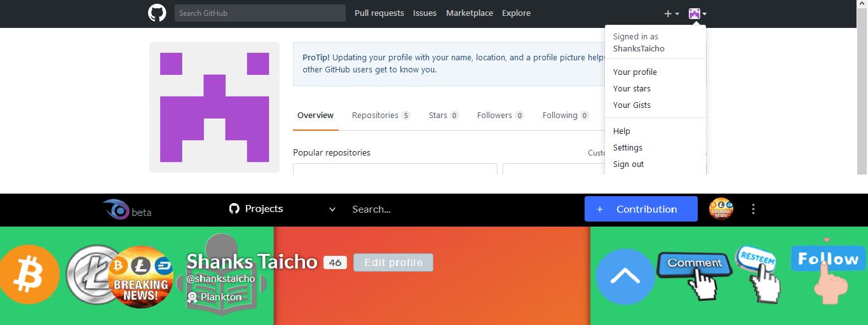
Task: Click the Shanks Taicho profile name
Action: [252, 262]
